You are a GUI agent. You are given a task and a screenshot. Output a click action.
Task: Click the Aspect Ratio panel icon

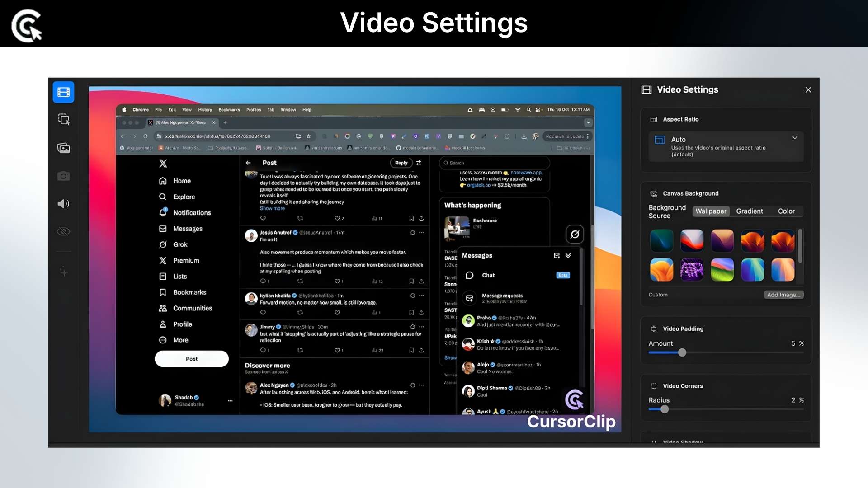pos(654,119)
